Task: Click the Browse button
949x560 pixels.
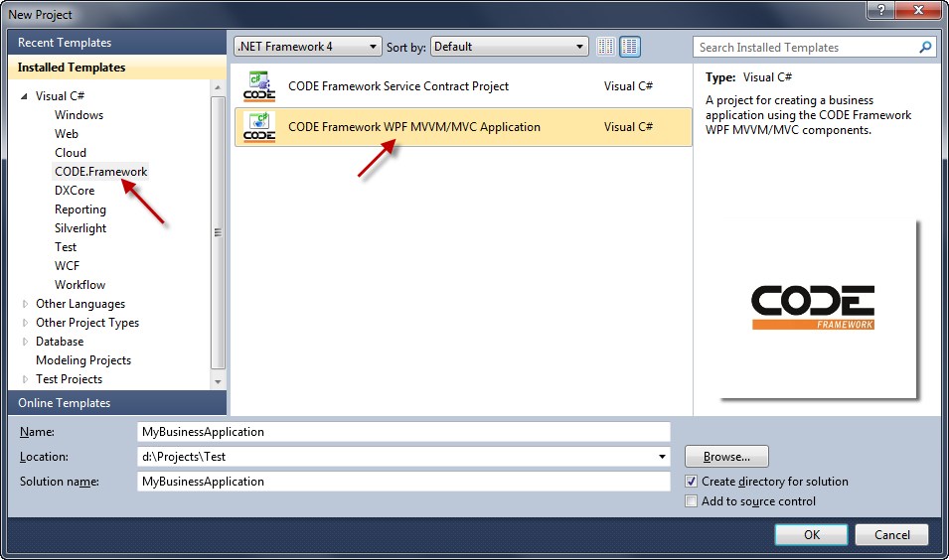Action: 726,457
